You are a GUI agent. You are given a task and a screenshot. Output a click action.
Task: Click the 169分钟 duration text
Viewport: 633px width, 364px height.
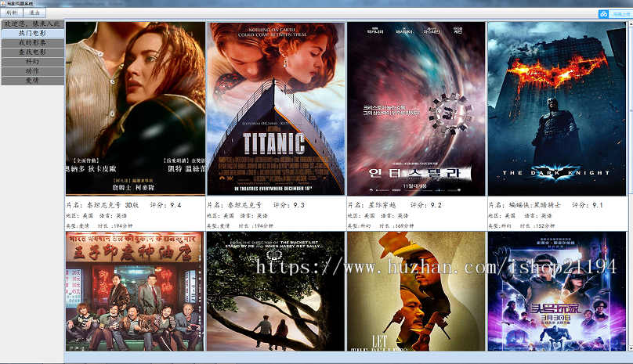coord(404,226)
